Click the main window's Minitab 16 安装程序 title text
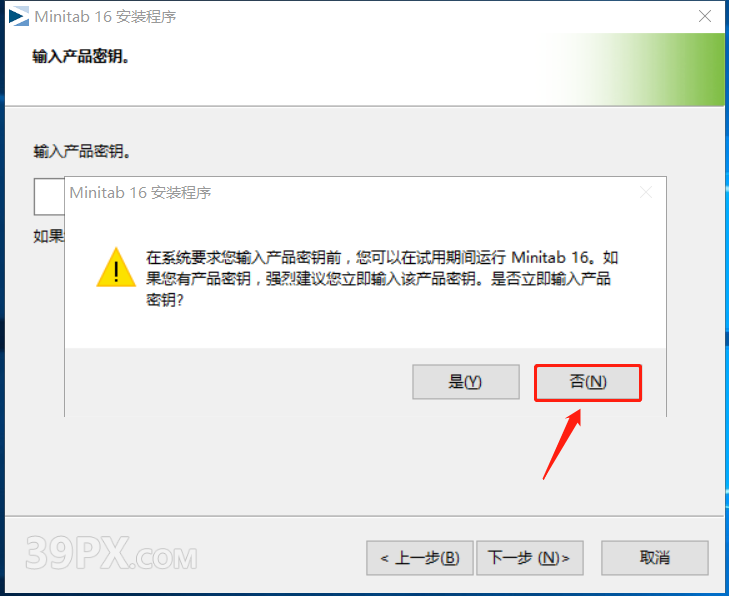The width and height of the screenshot is (729, 596). pos(106,17)
